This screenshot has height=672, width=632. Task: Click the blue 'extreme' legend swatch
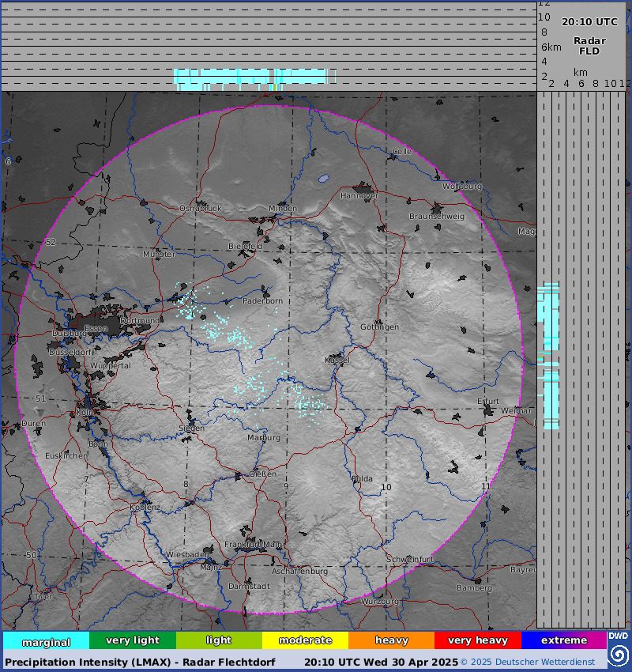click(x=563, y=640)
